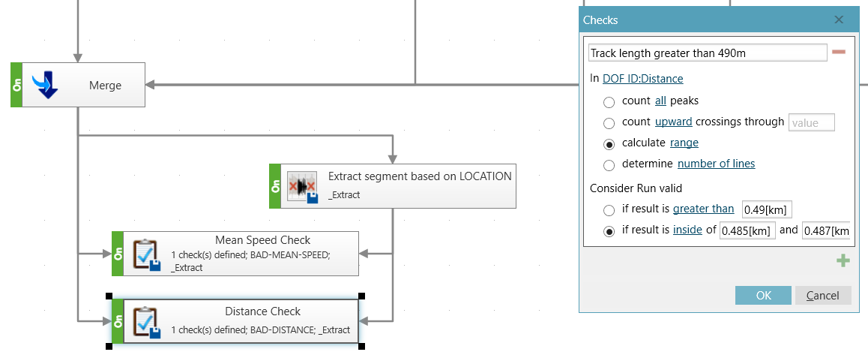This screenshot has height=355, width=868.
Task: Select count upward crossings radio option
Action: pos(609,122)
